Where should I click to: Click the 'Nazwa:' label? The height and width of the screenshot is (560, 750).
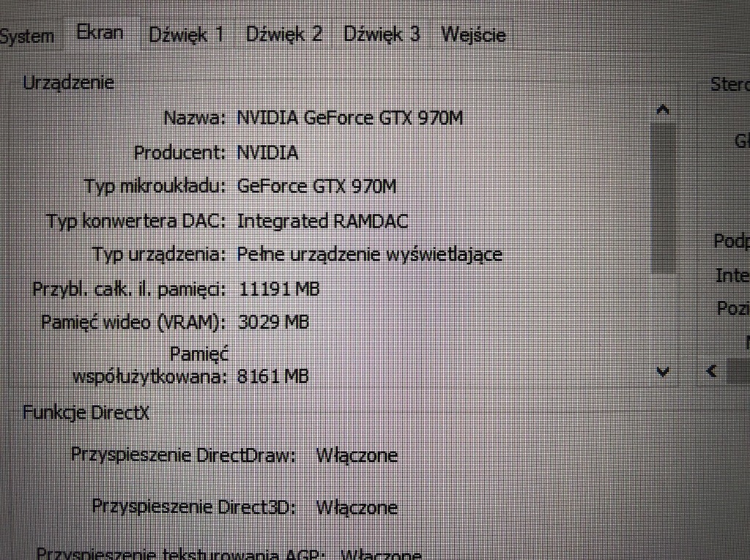pyautogui.click(x=194, y=118)
